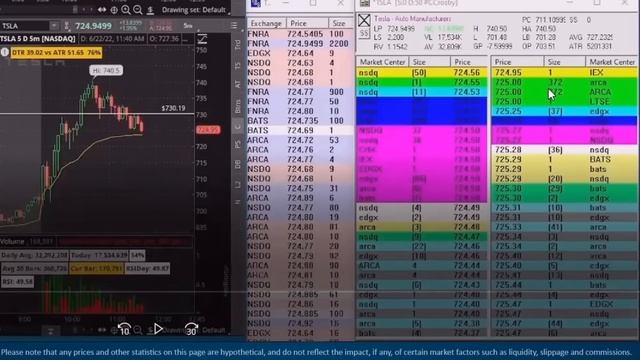Select the IEX 724.95 ask row
The image size is (640, 360).
pos(564,73)
